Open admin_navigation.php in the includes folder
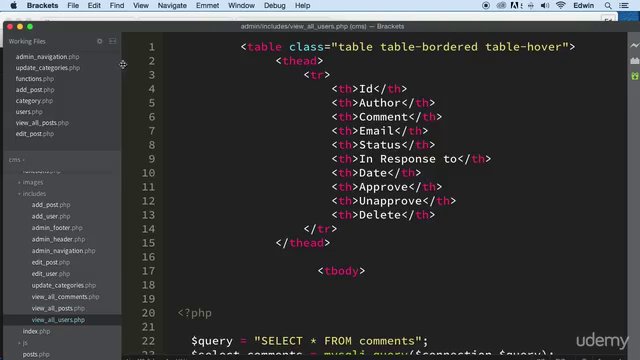 (63, 251)
